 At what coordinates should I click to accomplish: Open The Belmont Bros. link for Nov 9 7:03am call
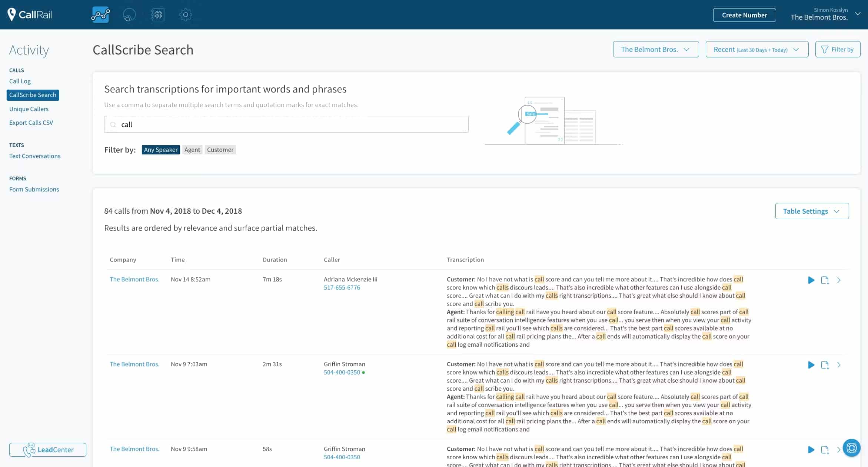click(134, 364)
